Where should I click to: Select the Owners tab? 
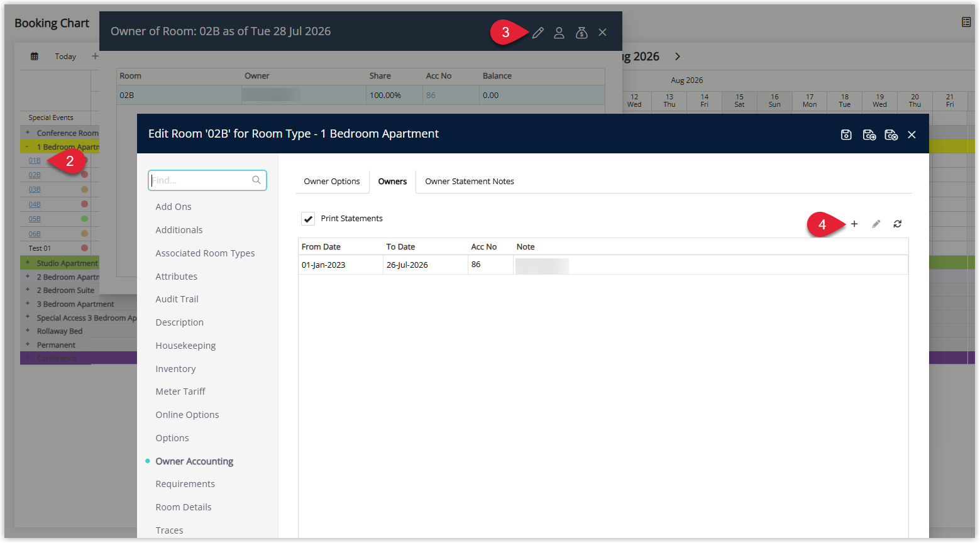click(x=392, y=182)
